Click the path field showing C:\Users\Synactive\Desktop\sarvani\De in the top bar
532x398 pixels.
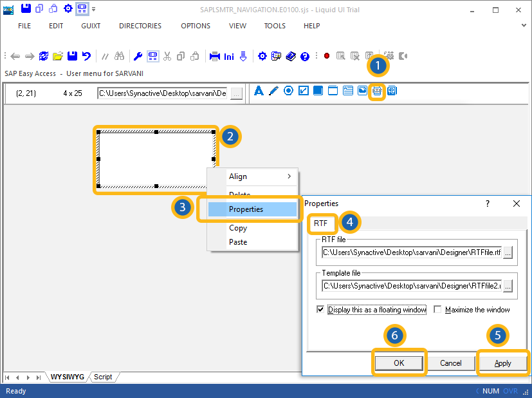(x=162, y=93)
